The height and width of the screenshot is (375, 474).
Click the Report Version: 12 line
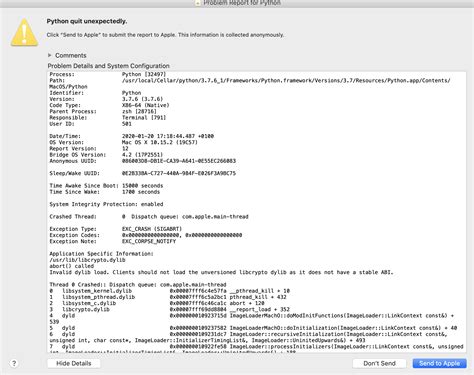(89, 148)
